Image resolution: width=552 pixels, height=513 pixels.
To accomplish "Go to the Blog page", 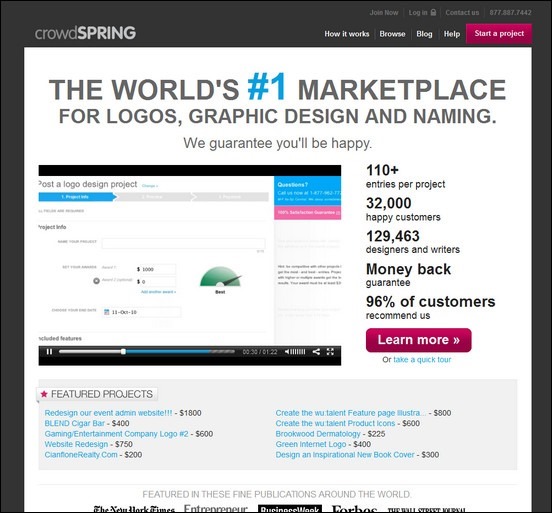I will [424, 34].
